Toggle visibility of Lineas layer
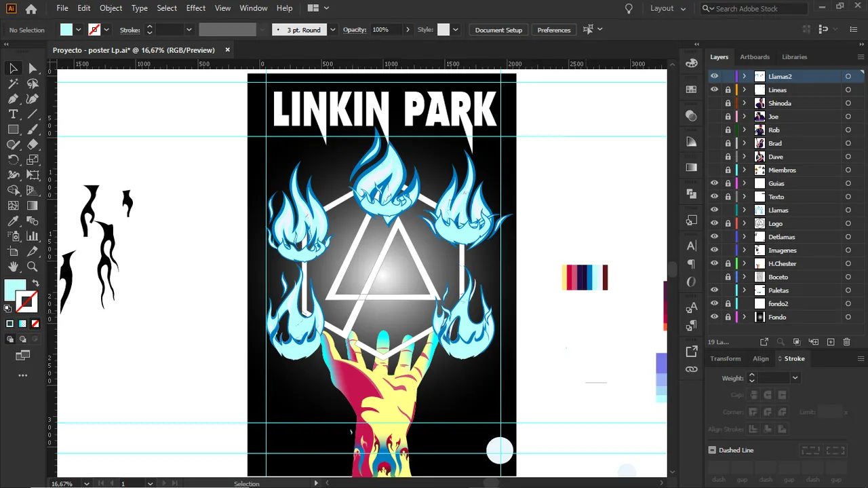Image resolution: width=868 pixels, height=488 pixels. click(x=714, y=90)
